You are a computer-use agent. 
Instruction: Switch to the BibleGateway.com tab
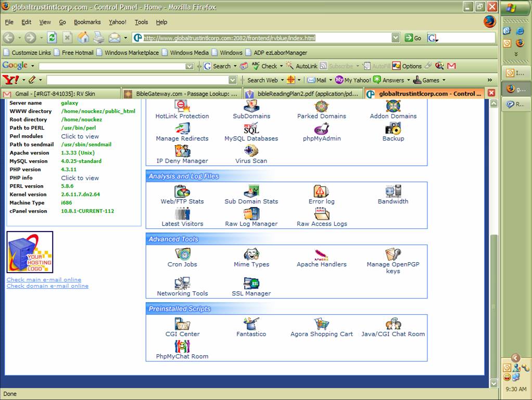(181, 94)
